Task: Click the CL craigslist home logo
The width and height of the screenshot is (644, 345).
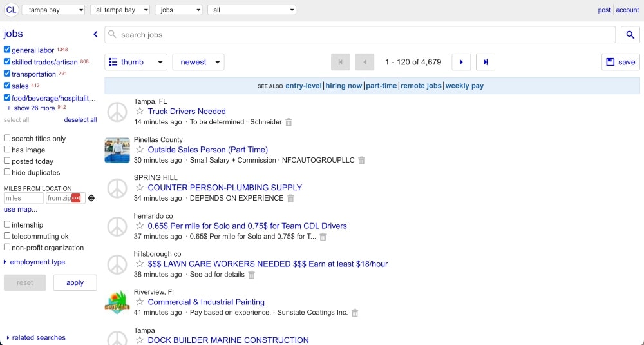Action: point(11,10)
